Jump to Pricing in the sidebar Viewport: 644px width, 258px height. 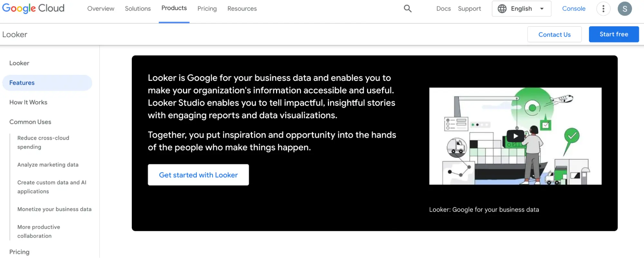click(x=19, y=252)
